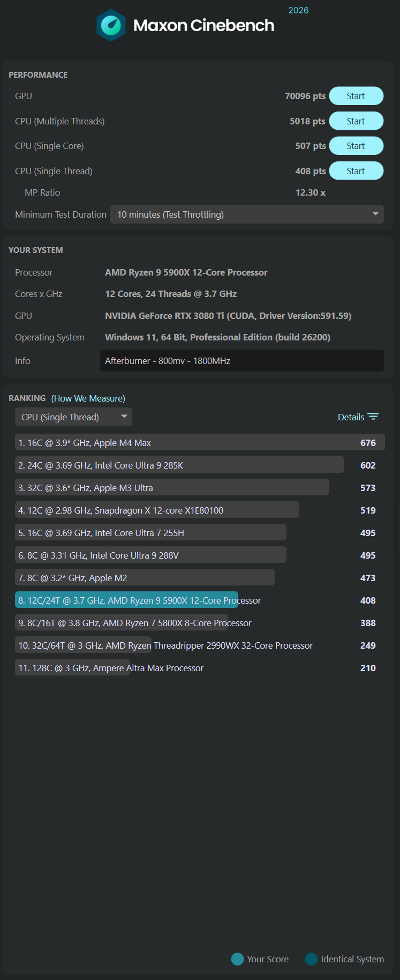Start the GPU benchmark
Viewport: 400px width, 980px height.
click(356, 96)
